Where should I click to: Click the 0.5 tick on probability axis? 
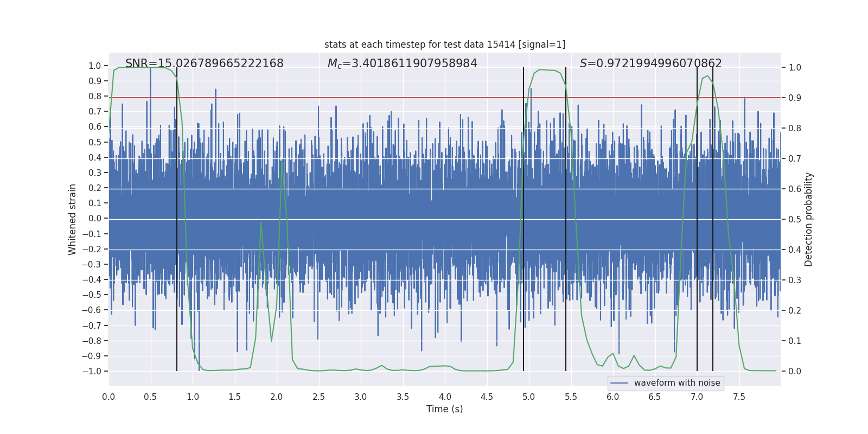[795, 219]
